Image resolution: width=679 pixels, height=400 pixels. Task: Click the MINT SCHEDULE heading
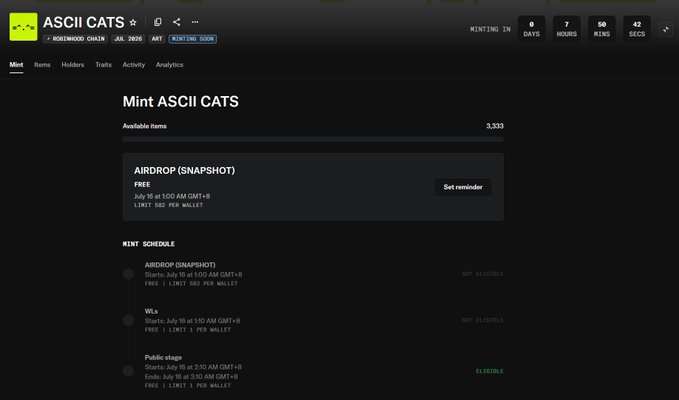click(149, 244)
